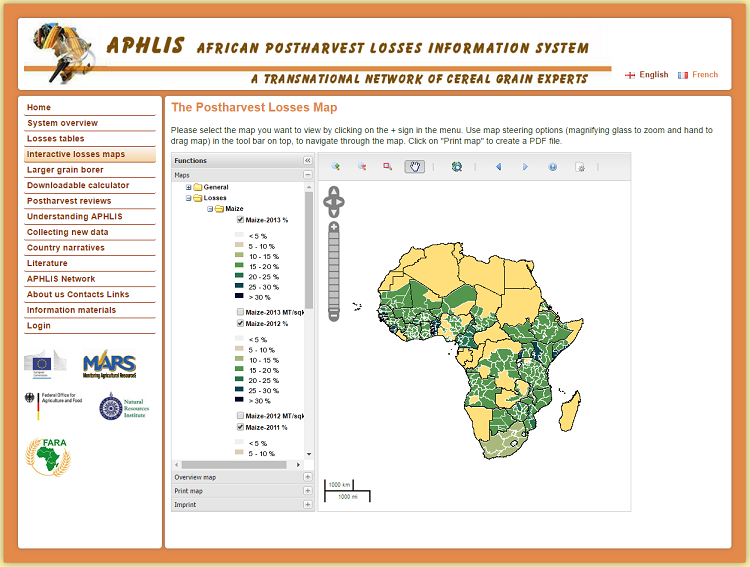
Task: Collapse the Losses tree node
Action: point(188,198)
